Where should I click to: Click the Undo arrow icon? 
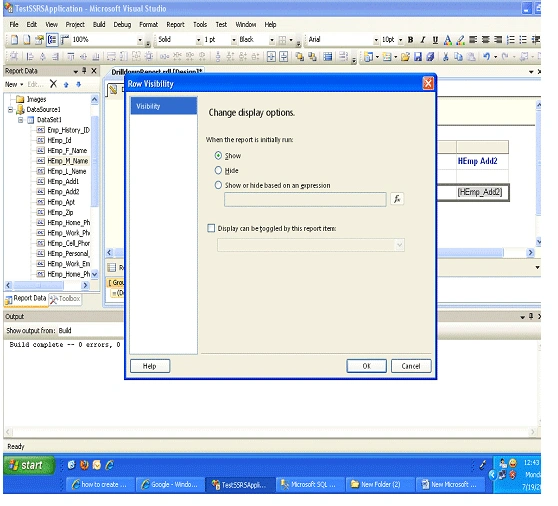(486, 57)
